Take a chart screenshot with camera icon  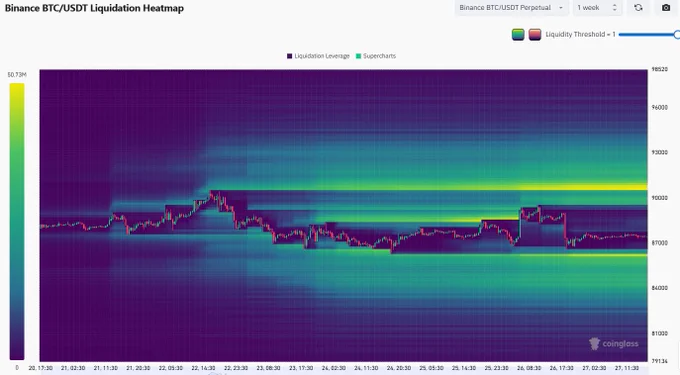coord(666,8)
